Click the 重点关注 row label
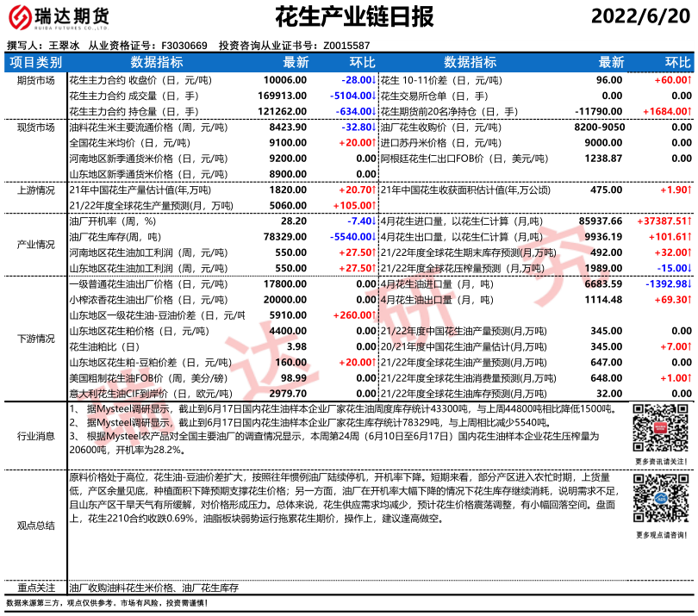This screenshot has height=616, width=698. [x=35, y=587]
